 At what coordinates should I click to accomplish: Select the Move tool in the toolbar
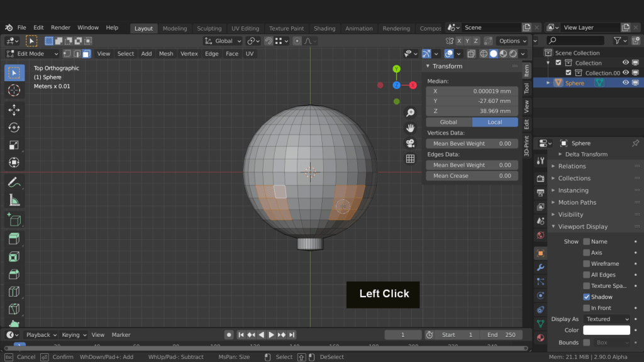(14, 110)
